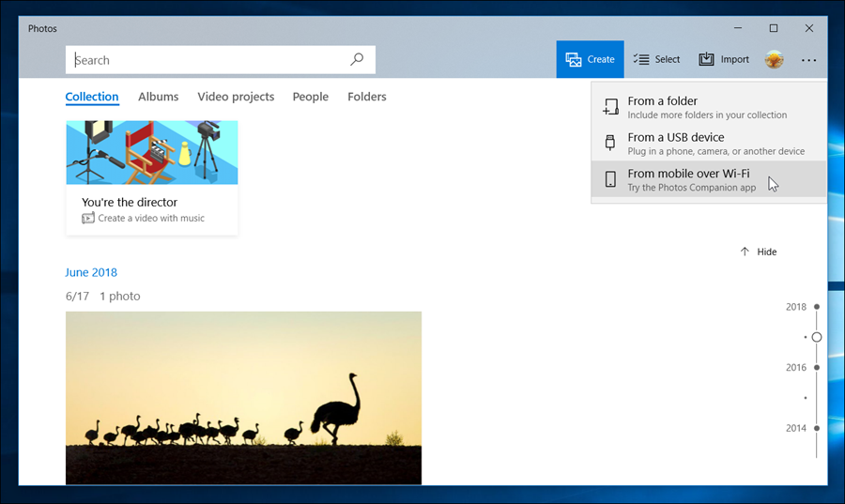Hide the suggestion cards with Hide
Viewport: 845px width, 504px height.
(x=758, y=252)
